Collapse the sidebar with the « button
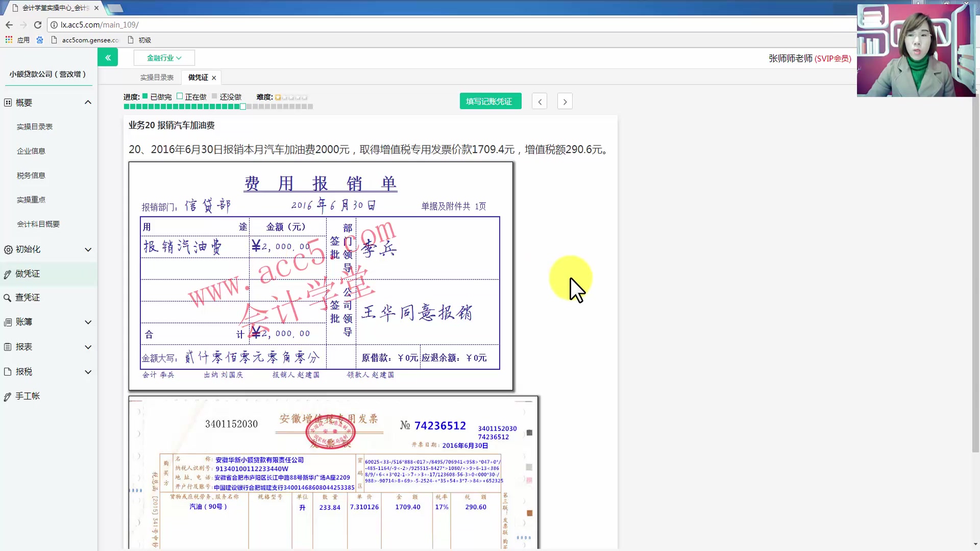The height and width of the screenshot is (551, 980). point(108,57)
